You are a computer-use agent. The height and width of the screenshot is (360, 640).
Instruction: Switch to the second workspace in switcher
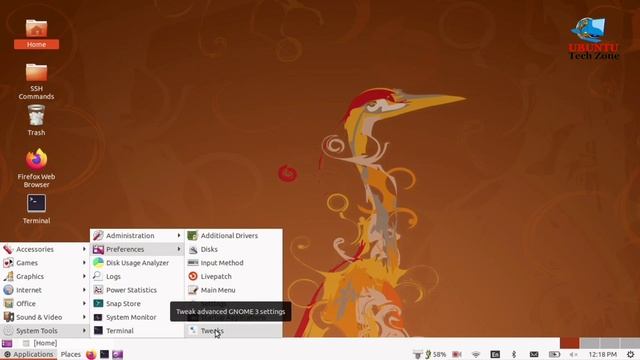[x=589, y=343]
